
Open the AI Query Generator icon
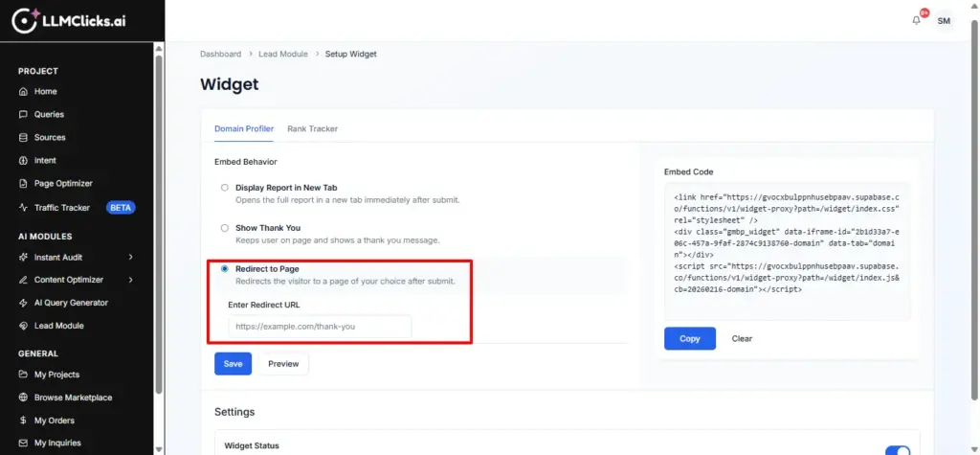tap(24, 303)
